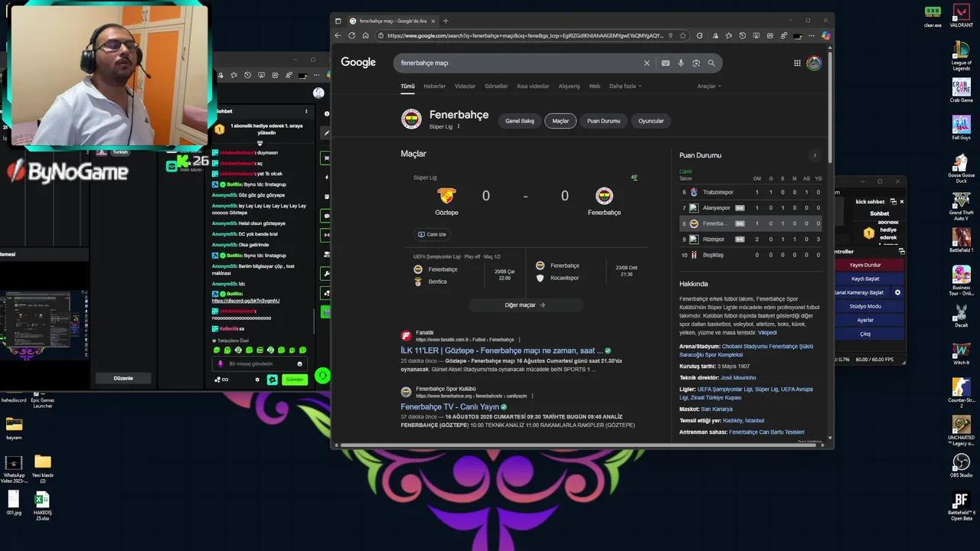Click Yayını Durdur in OBS
This screenshot has width=980, height=551.
865,265
